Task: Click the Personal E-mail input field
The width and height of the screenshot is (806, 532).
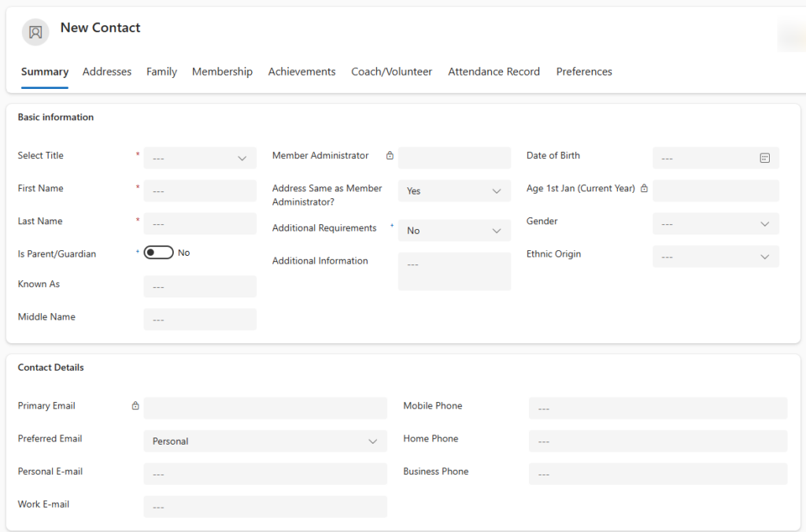Action: [x=264, y=474]
